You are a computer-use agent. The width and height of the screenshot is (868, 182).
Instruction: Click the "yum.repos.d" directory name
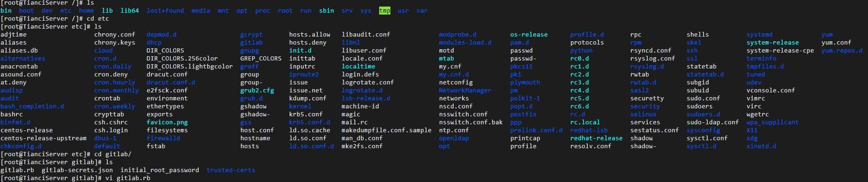(842, 51)
